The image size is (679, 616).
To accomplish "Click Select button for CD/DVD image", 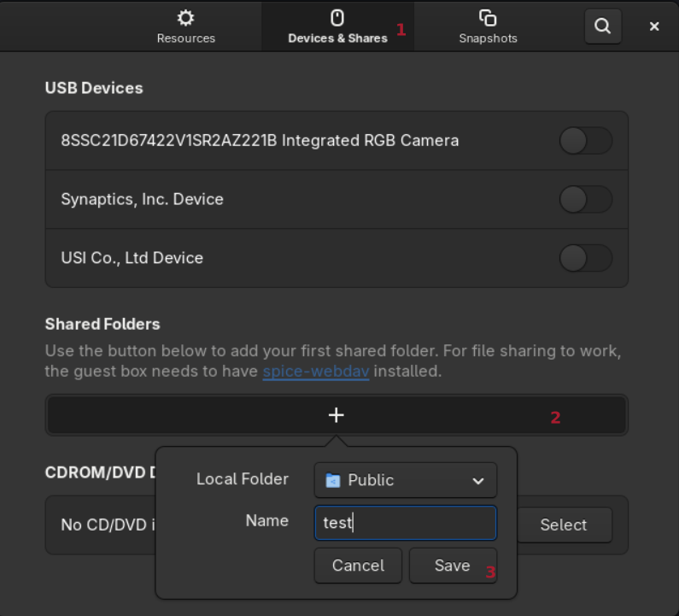I will (x=563, y=525).
